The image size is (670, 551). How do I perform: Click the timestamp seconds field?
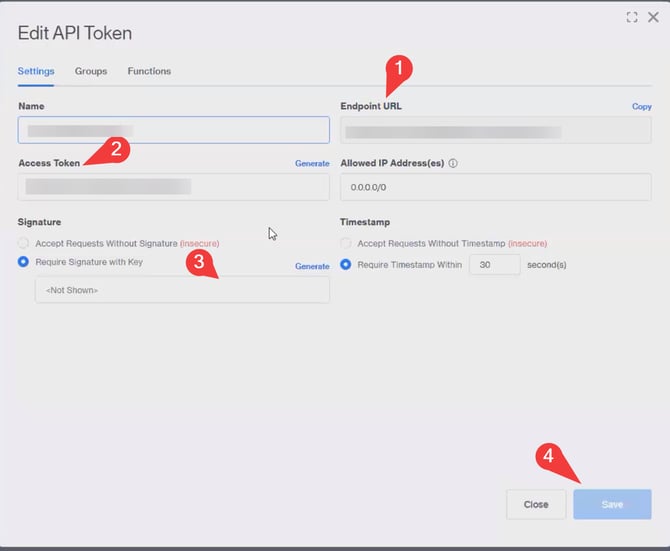pyautogui.click(x=494, y=265)
